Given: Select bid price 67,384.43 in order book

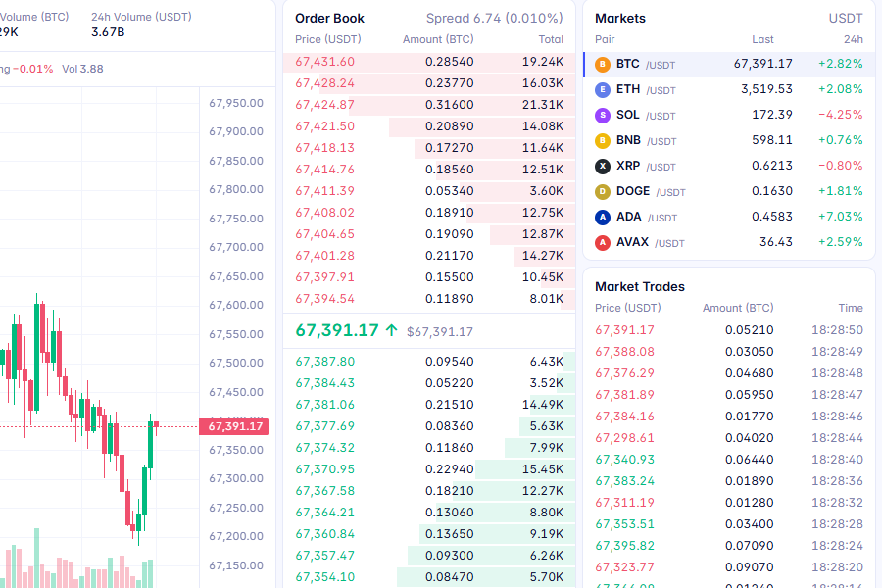Looking at the screenshot, I should pyautogui.click(x=324, y=382).
